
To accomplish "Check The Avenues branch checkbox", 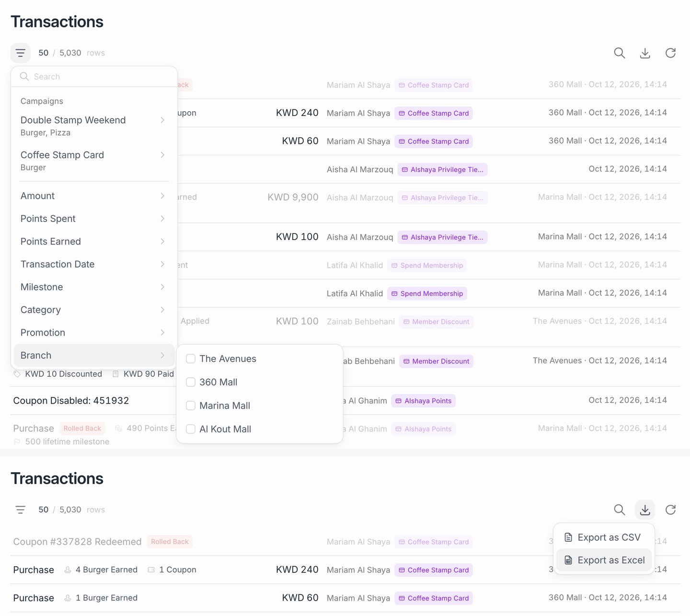I will [x=191, y=359].
